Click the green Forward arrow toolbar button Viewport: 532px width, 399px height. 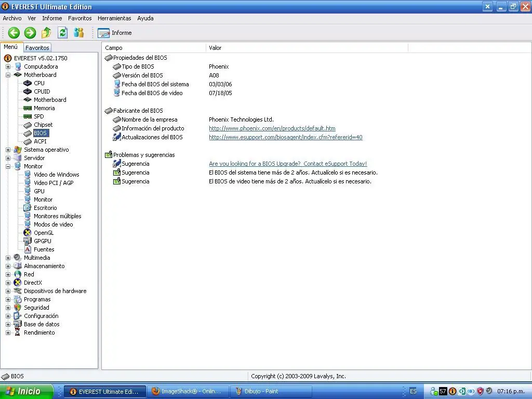coord(30,33)
